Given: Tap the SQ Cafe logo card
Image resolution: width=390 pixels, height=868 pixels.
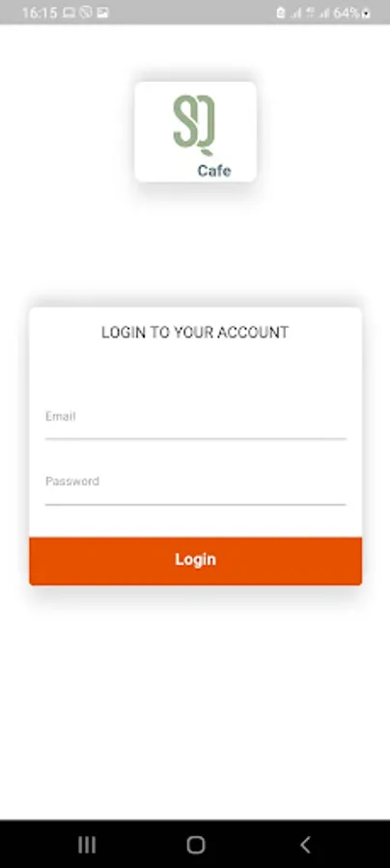Looking at the screenshot, I should pyautogui.click(x=195, y=132).
